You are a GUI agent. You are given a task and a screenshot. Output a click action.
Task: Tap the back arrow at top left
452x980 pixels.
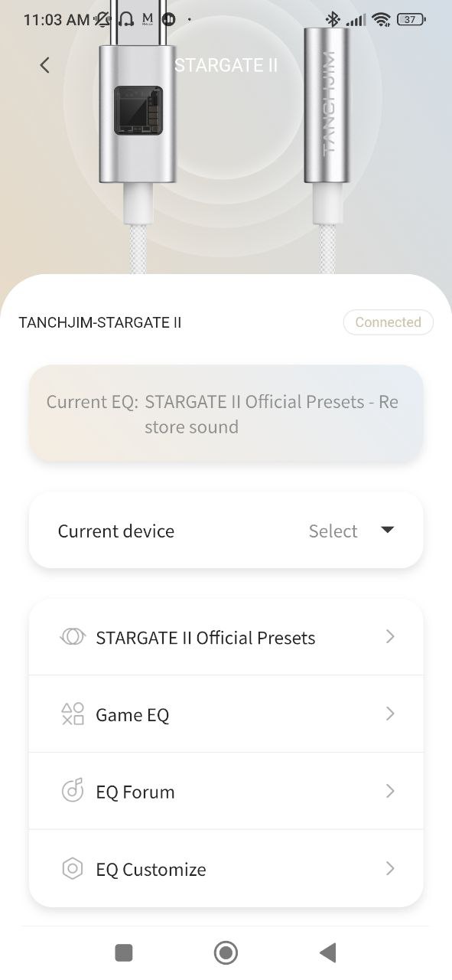(44, 65)
